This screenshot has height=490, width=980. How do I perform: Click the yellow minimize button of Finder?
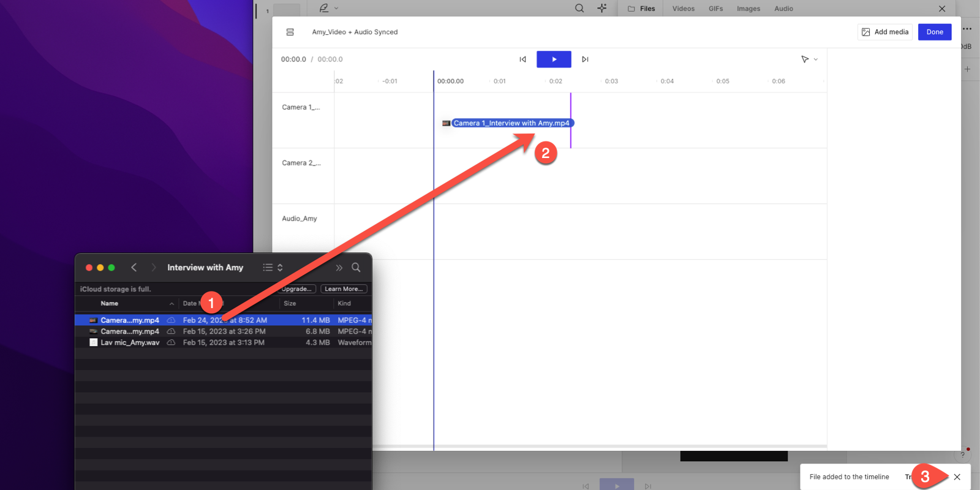click(x=100, y=268)
